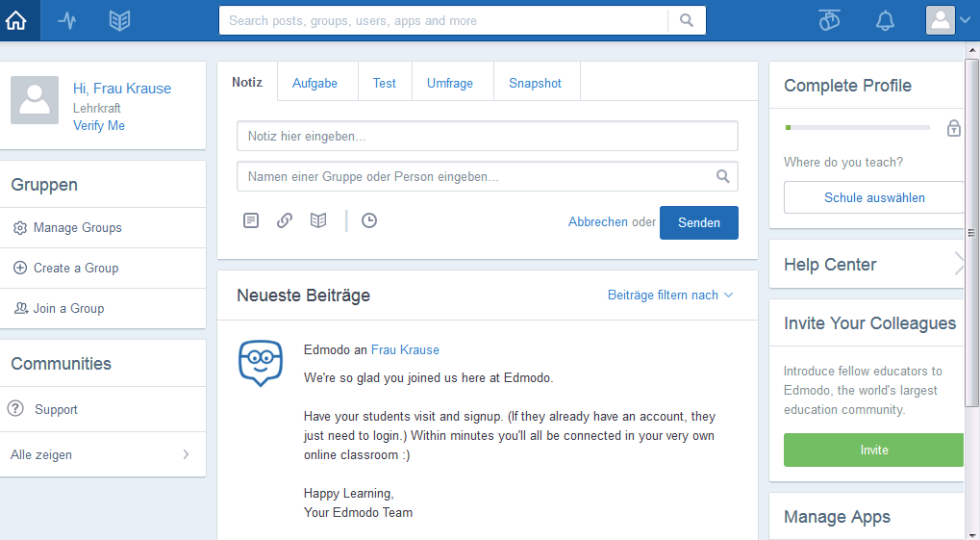
Task: Click the Help Center title
Action: (830, 265)
